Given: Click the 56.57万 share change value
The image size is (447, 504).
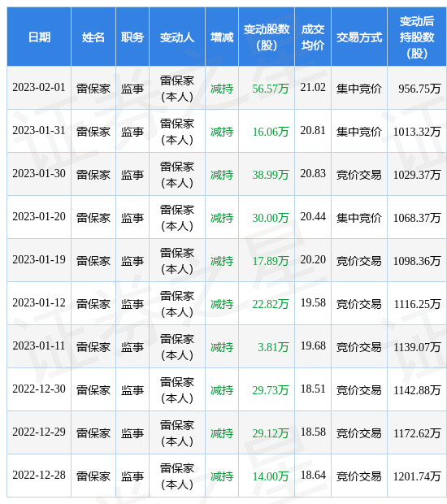Looking at the screenshot, I should 271,89.
